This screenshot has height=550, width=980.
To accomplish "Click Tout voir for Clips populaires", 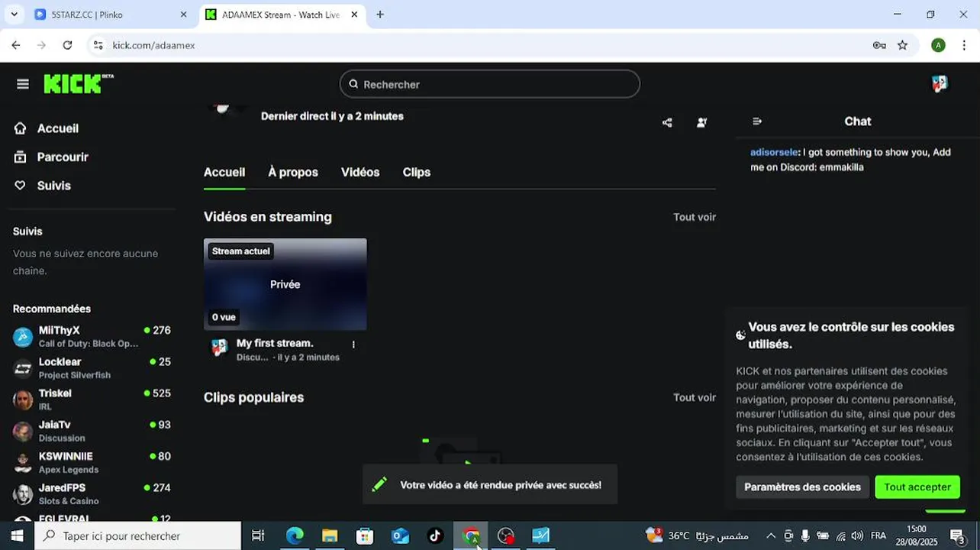I will [x=695, y=397].
